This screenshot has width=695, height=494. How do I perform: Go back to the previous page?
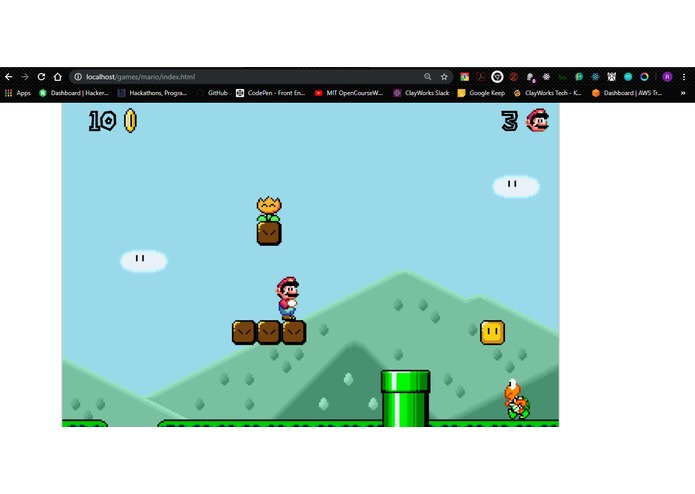8,77
